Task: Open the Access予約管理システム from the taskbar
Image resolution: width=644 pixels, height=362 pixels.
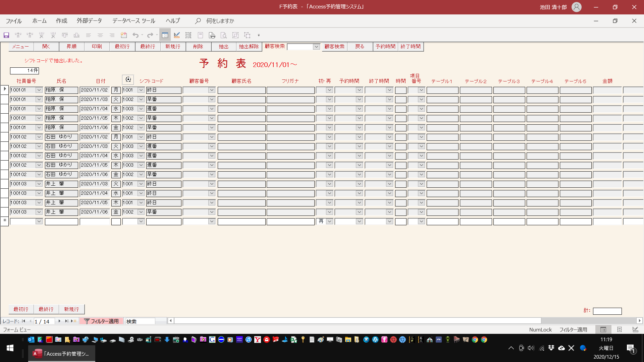Action: click(x=61, y=353)
